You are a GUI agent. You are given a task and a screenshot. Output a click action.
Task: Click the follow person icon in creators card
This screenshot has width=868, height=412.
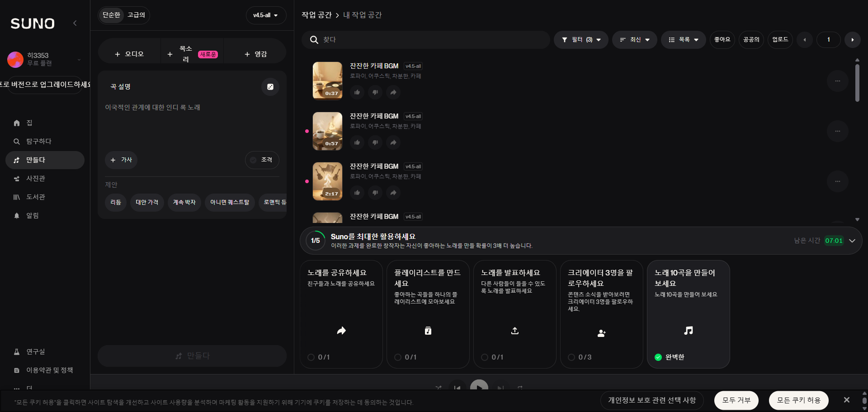tap(602, 333)
